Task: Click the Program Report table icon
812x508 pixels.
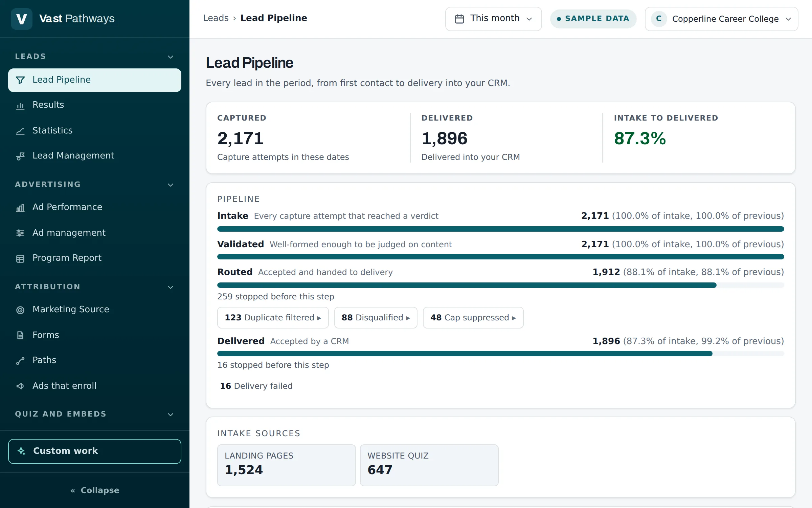Action: pos(20,258)
